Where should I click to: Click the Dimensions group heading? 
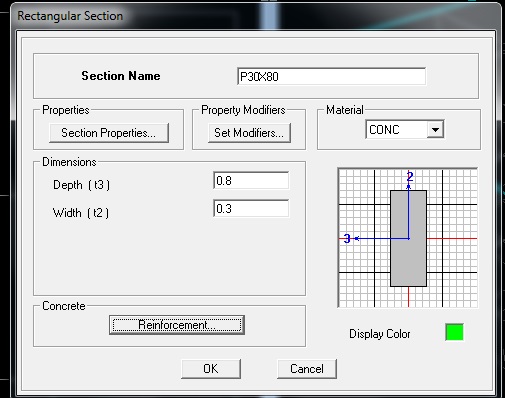pyautogui.click(x=69, y=162)
